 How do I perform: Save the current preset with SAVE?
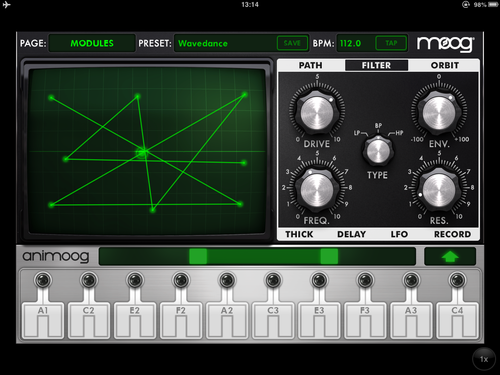click(292, 43)
